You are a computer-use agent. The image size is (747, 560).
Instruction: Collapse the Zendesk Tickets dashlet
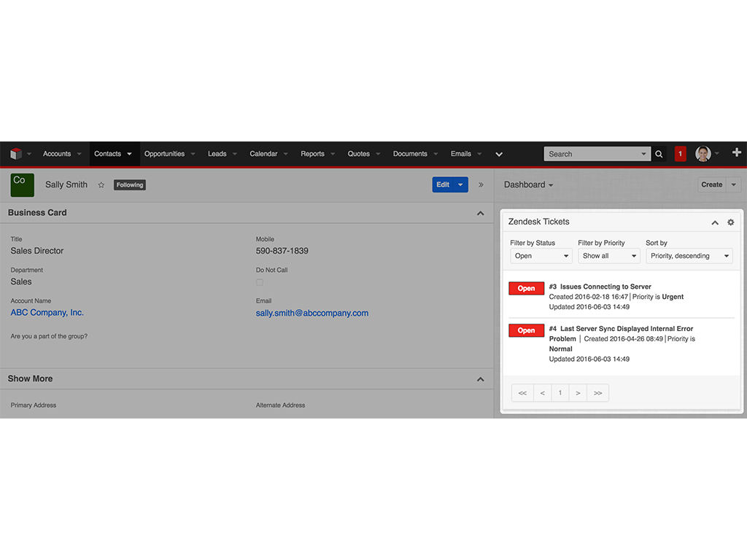pos(715,222)
